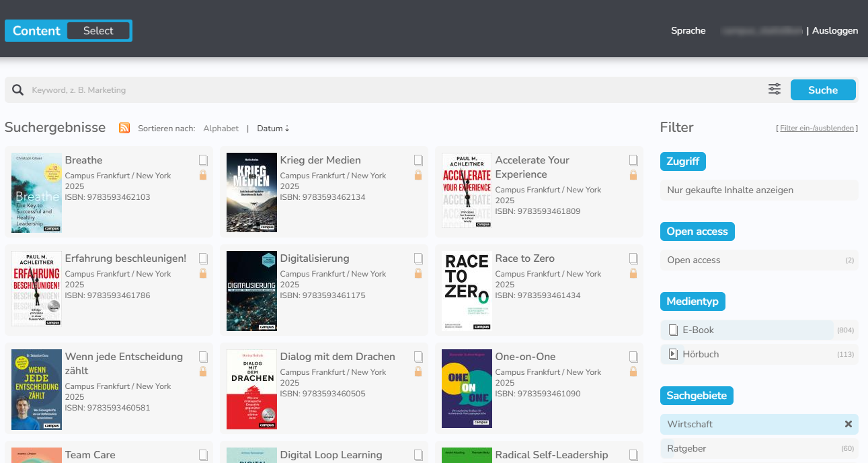Click e-book icon on Erfahrung beschleunigen!
Screen dimensions: 868x463
[x=203, y=258]
